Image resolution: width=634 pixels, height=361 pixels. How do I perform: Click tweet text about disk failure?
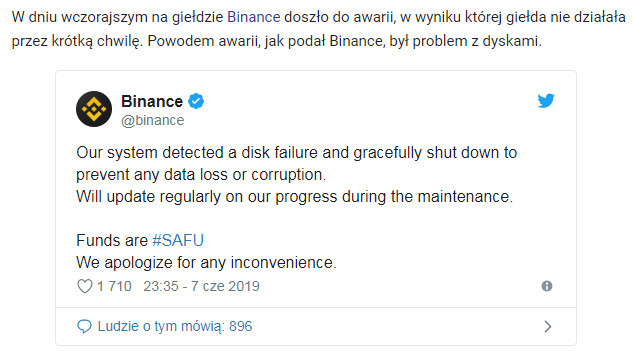click(x=296, y=164)
